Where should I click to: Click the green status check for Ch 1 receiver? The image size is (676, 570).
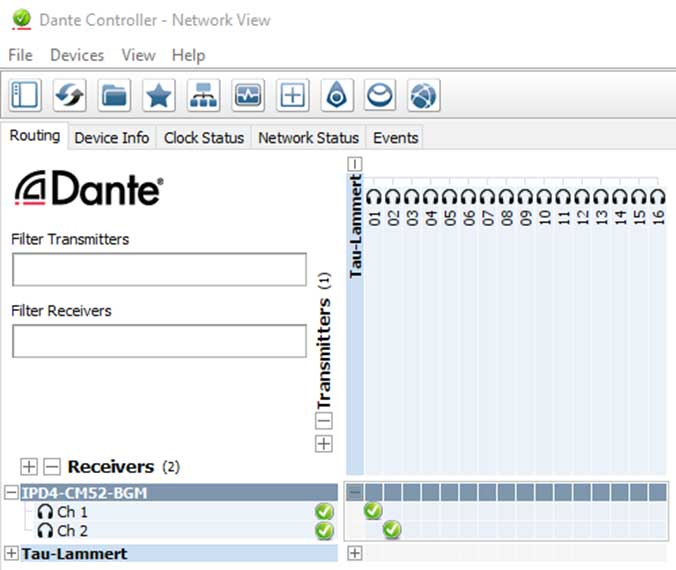click(x=324, y=512)
